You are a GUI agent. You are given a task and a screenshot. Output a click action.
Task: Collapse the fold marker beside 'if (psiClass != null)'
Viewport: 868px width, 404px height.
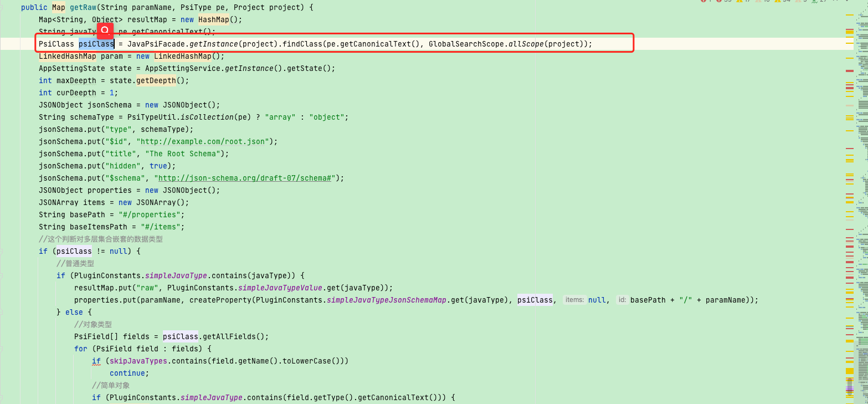point(2,251)
